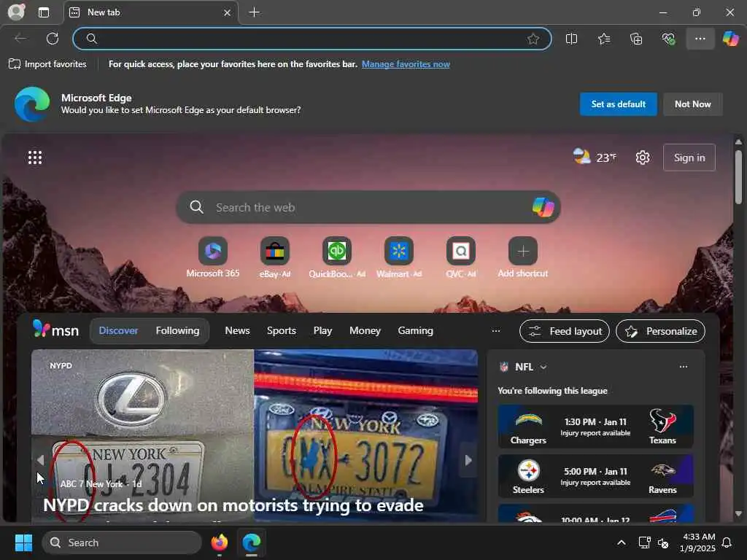Open the taskbar clock and date
747x560 pixels.
coord(697,542)
